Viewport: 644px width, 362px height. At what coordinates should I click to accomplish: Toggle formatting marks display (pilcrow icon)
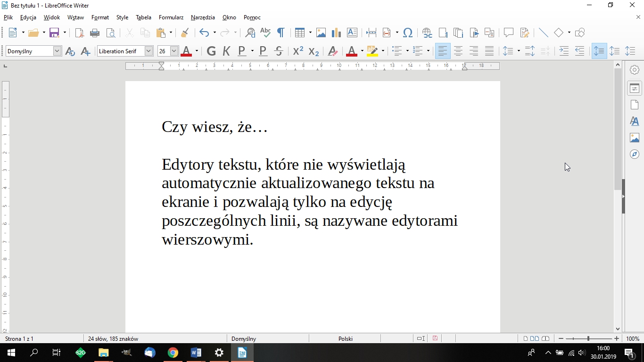pos(281,33)
